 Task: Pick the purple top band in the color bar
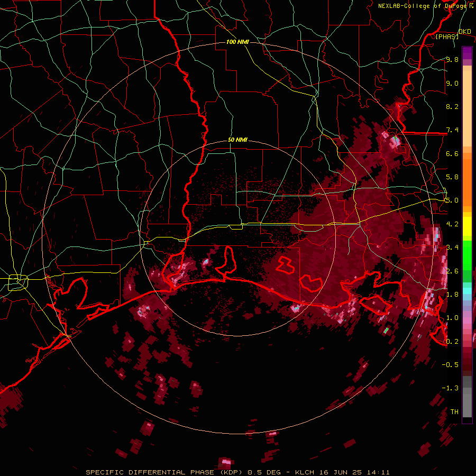click(x=467, y=53)
